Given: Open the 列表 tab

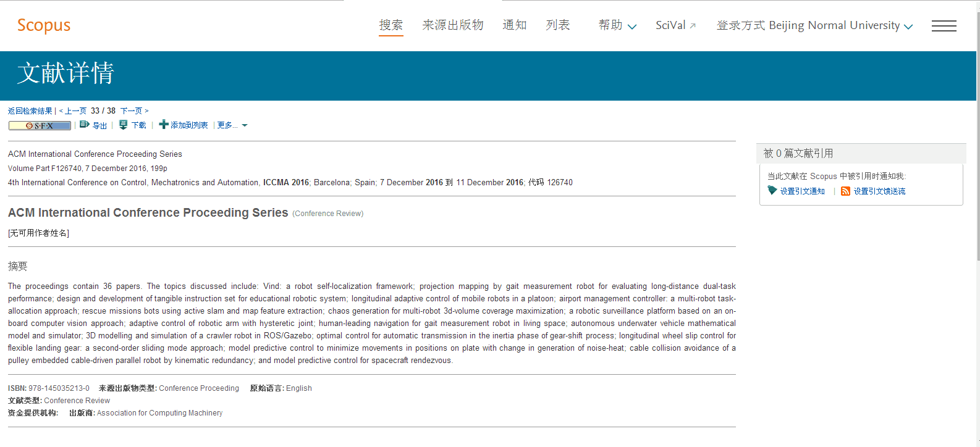Looking at the screenshot, I should click(x=558, y=25).
